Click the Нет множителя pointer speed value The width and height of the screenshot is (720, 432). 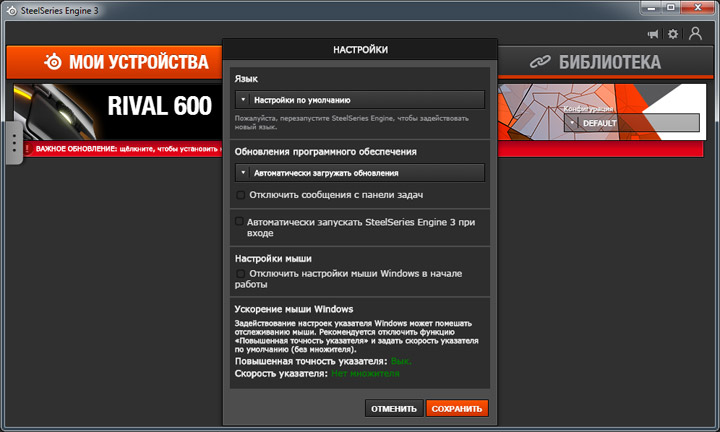[x=365, y=374]
